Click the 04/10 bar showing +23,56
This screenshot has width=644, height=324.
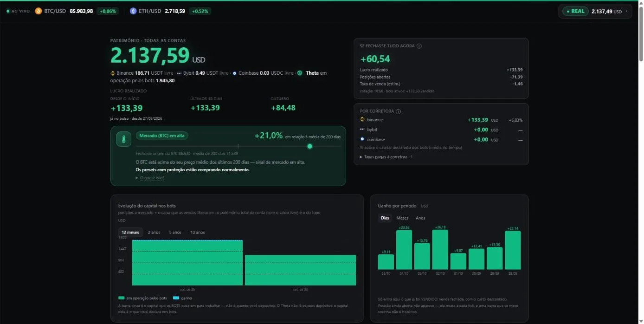click(404, 250)
